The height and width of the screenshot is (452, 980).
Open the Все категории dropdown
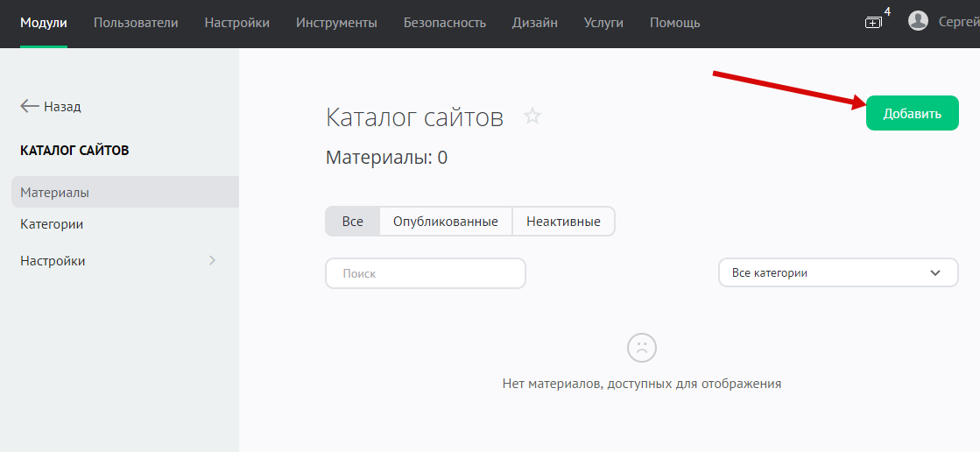pos(838,272)
